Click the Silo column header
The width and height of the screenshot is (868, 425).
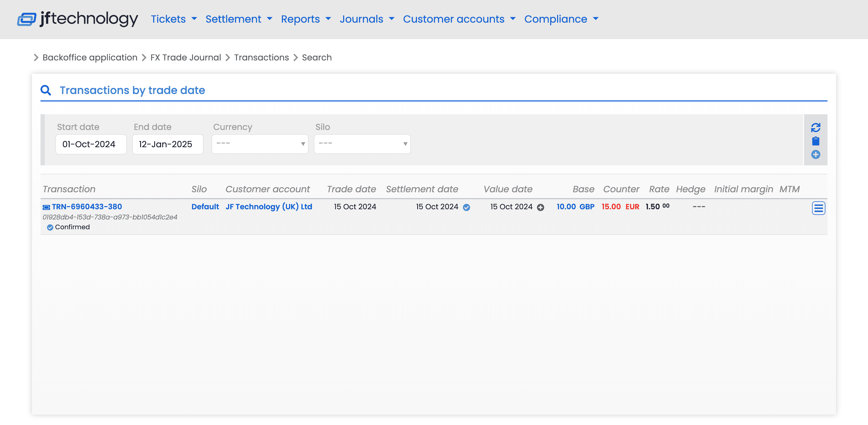(199, 189)
